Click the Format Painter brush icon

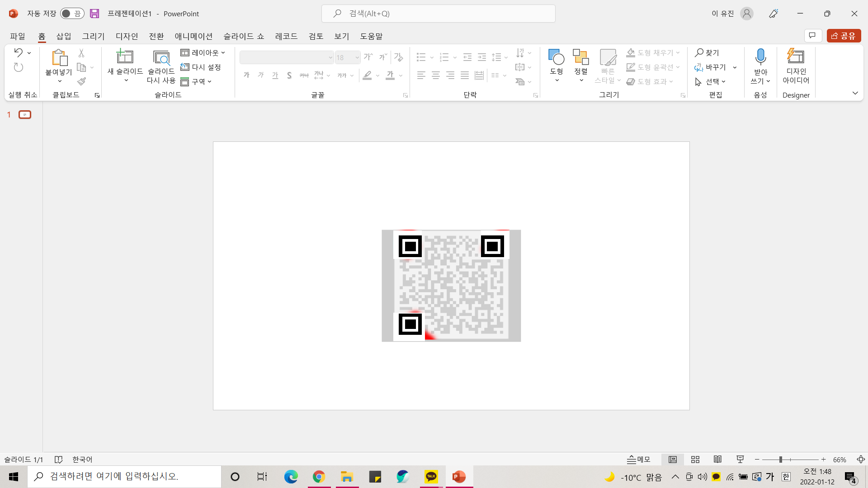click(81, 81)
